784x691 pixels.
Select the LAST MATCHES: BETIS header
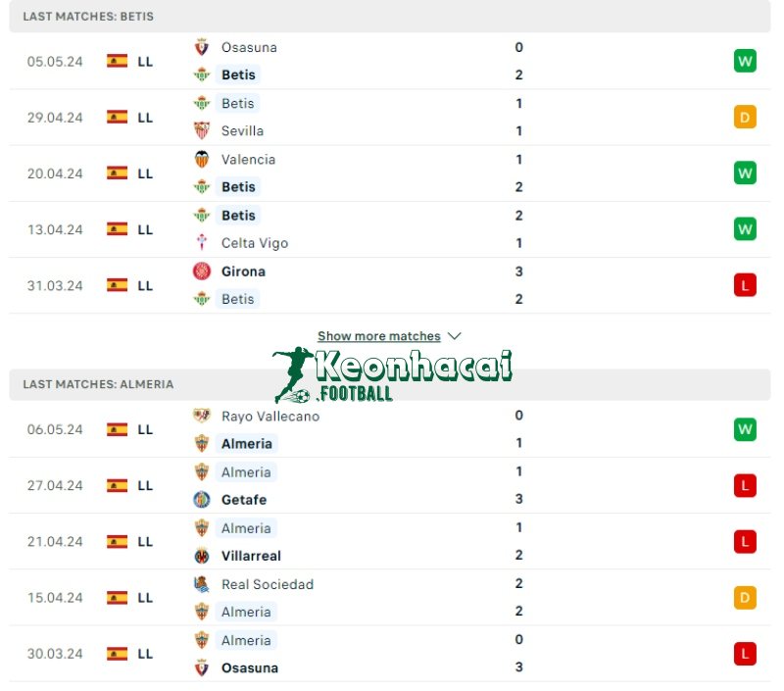pos(86,16)
